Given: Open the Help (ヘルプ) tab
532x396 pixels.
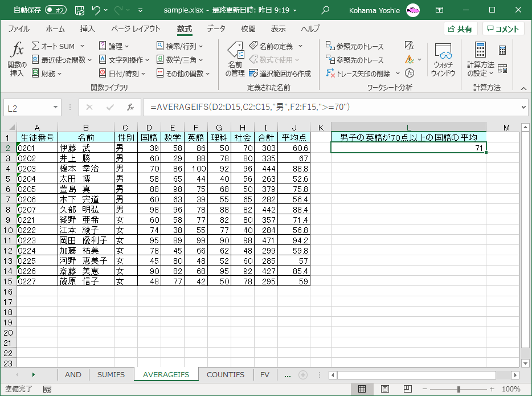Looking at the screenshot, I should 310,29.
